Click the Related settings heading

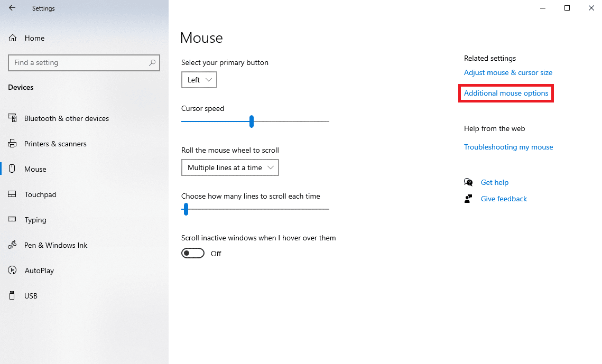click(x=490, y=58)
